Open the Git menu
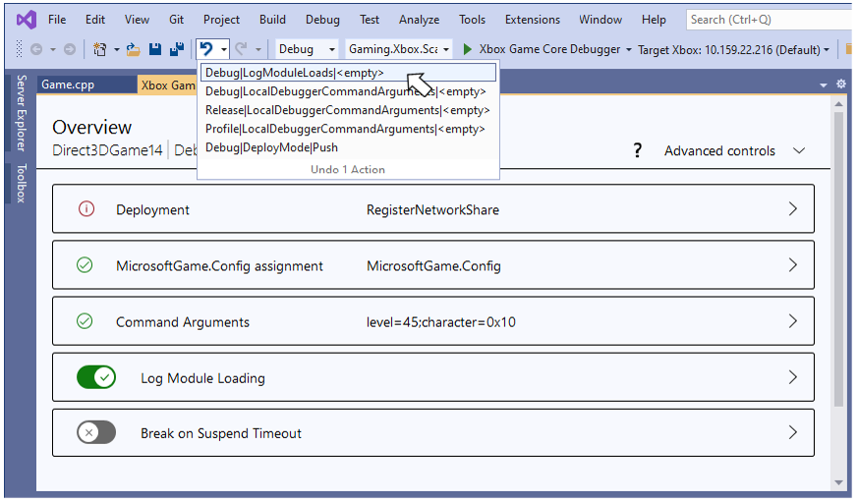Image resolution: width=859 pixels, height=504 pixels. [x=176, y=20]
